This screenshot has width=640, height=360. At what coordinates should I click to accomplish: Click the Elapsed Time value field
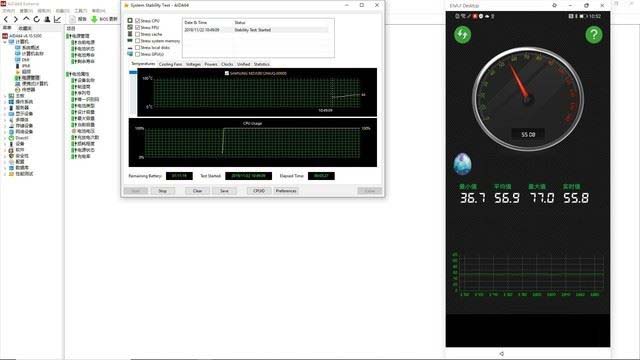[x=321, y=176]
